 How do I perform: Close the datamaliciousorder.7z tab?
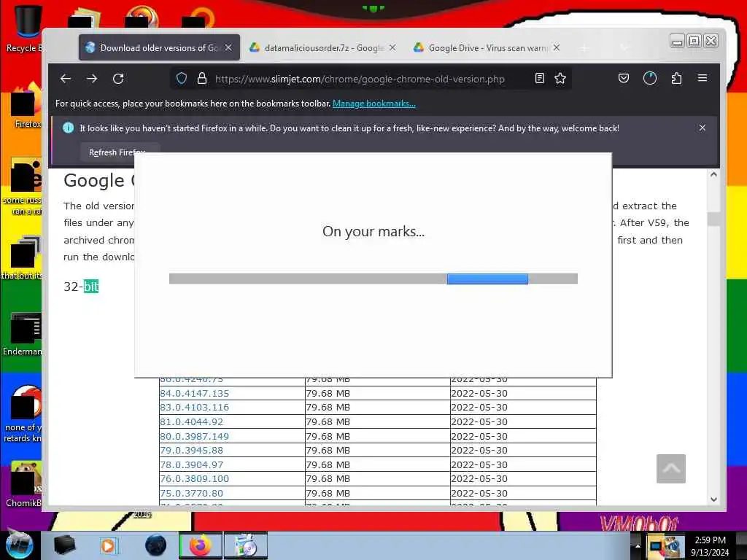392,47
